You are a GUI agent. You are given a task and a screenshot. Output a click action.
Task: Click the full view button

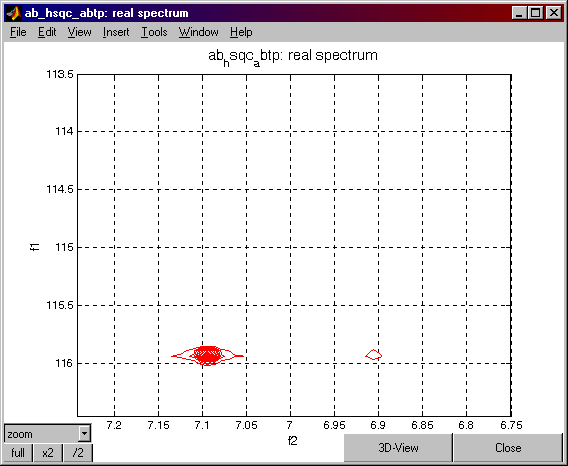[18, 453]
